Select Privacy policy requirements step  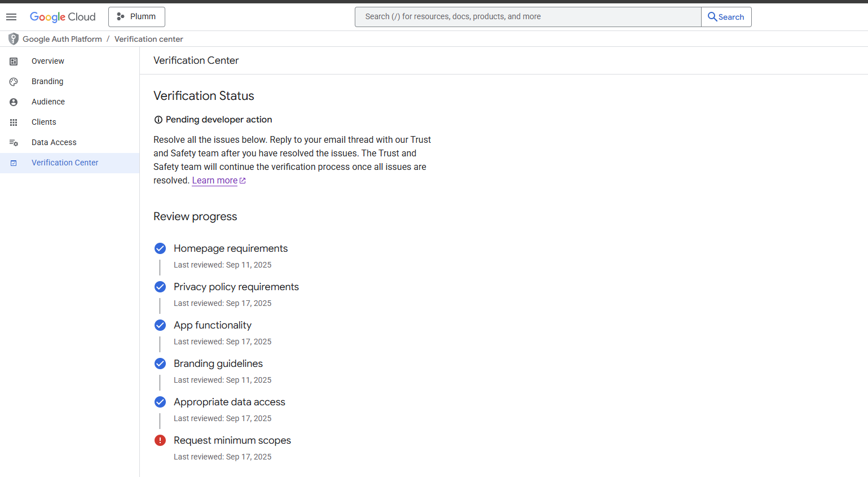click(x=236, y=287)
